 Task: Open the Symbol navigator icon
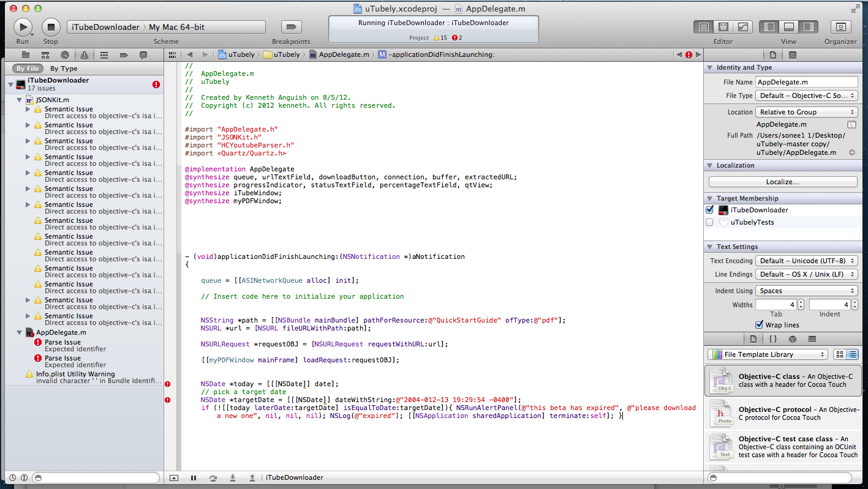click(x=45, y=54)
